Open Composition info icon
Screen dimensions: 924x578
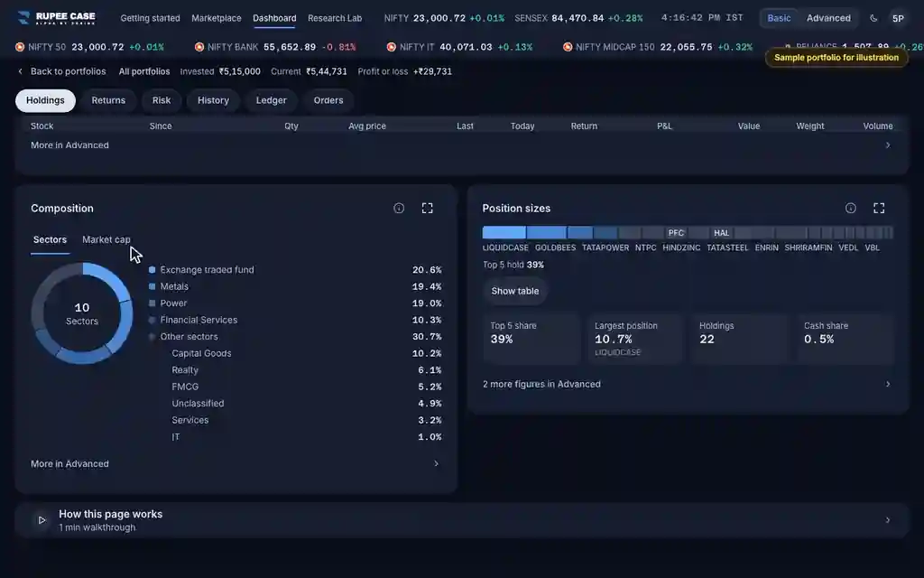399,209
